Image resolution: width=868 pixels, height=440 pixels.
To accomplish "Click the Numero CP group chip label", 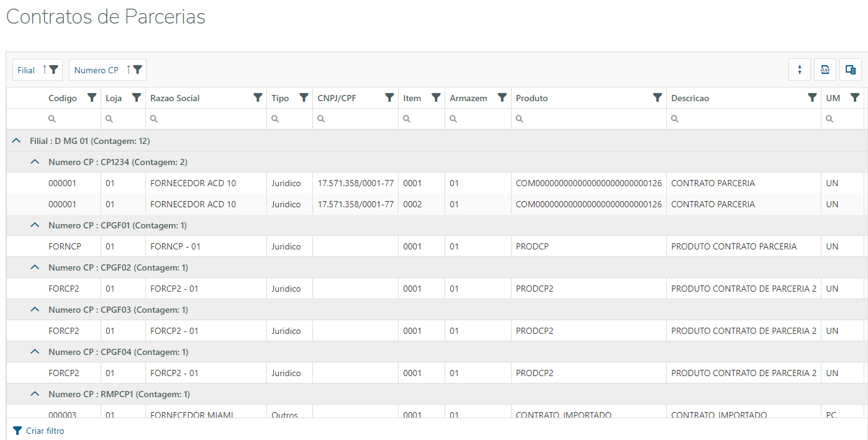I will pyautogui.click(x=96, y=70).
